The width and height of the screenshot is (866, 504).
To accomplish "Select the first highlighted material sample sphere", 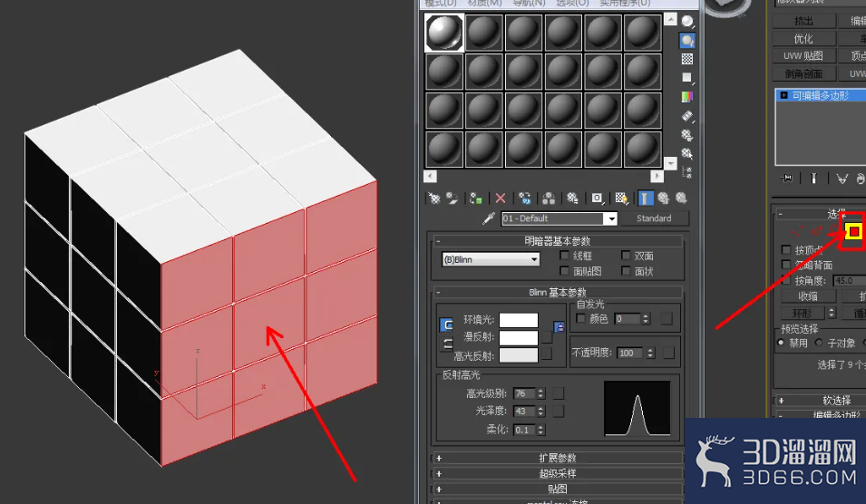I will pyautogui.click(x=444, y=33).
